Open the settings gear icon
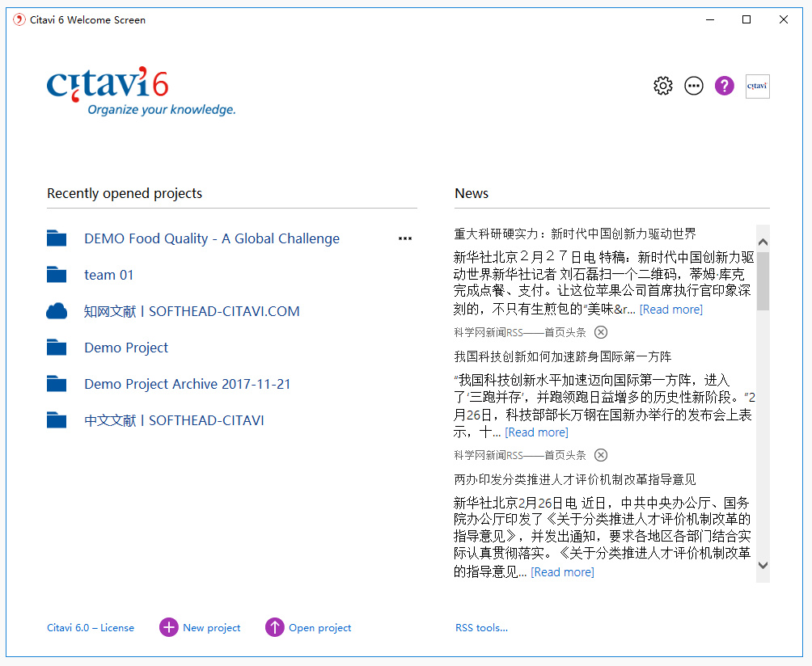Screen dimensions: 812x666 pos(663,86)
